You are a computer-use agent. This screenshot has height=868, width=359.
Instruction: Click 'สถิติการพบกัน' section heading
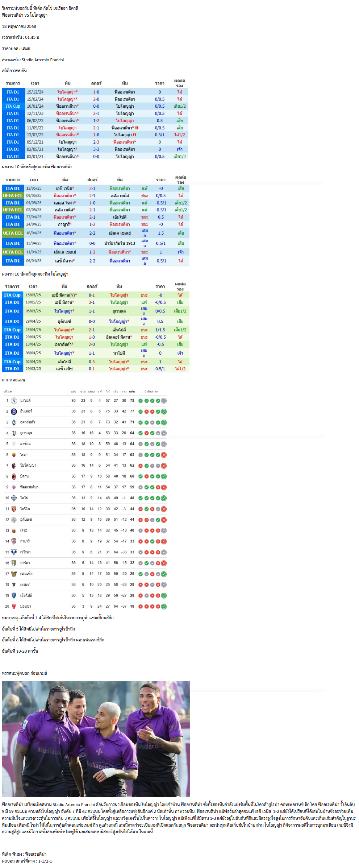click(x=14, y=71)
